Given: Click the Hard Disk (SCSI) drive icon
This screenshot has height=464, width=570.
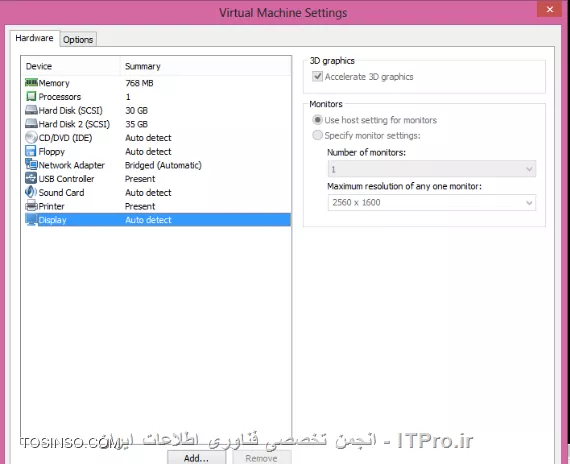Looking at the screenshot, I should click(x=31, y=110).
